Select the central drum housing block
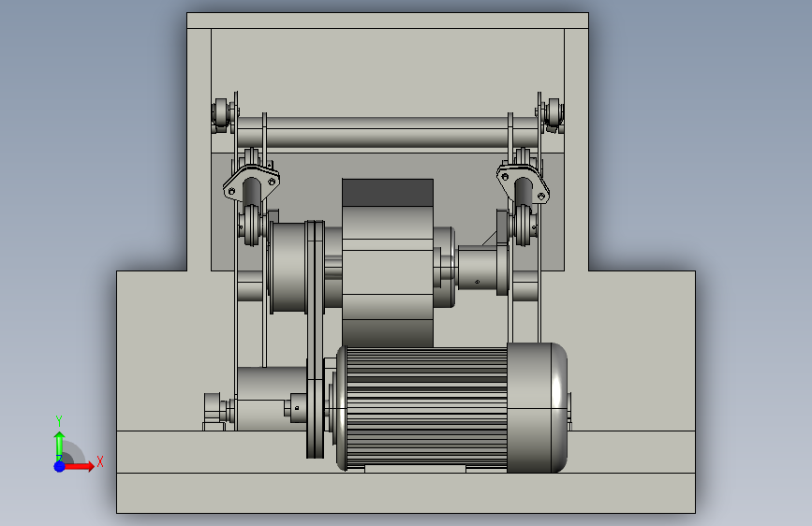Viewport: 812px width, 526px height. pos(388,263)
